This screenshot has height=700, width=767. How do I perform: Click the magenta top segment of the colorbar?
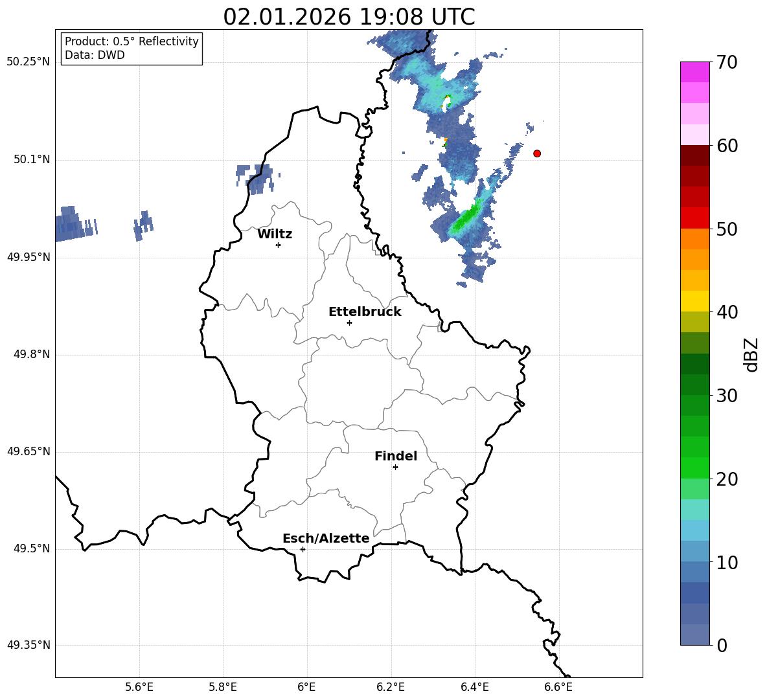click(x=695, y=72)
